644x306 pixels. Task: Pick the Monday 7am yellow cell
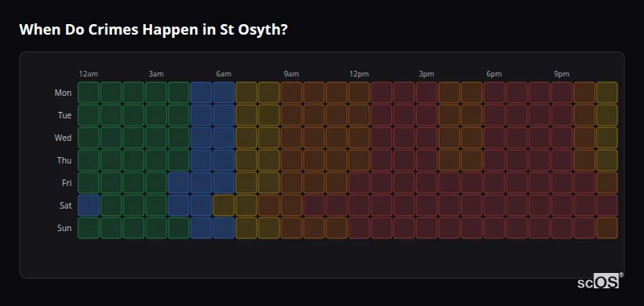click(x=246, y=93)
